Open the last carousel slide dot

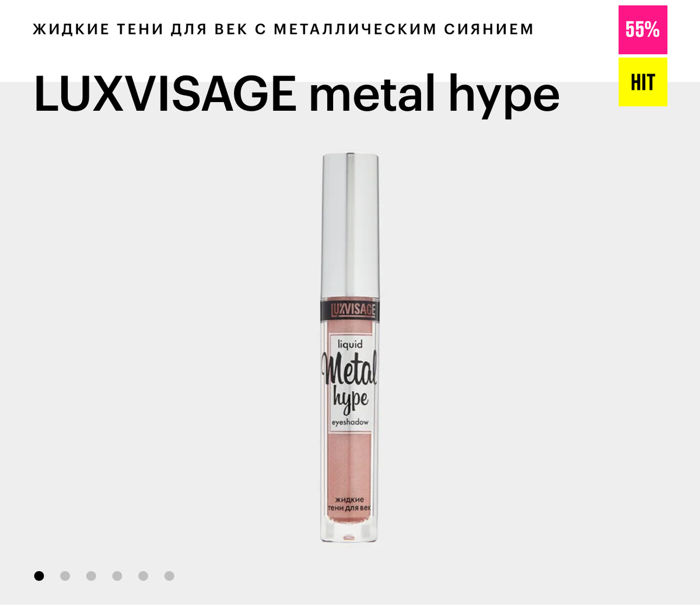[x=169, y=576]
